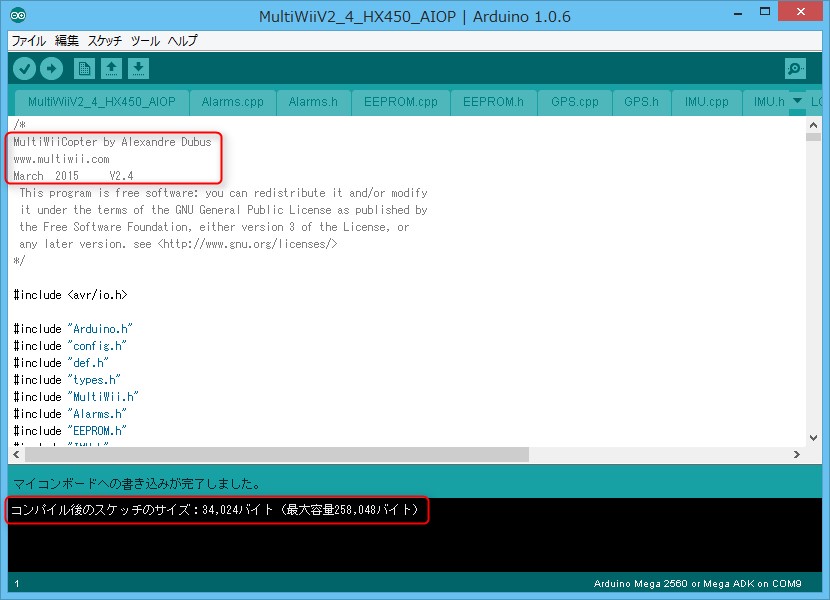The image size is (830, 600).
Task: Open the ヘルプ menu
Action: [x=183, y=41]
